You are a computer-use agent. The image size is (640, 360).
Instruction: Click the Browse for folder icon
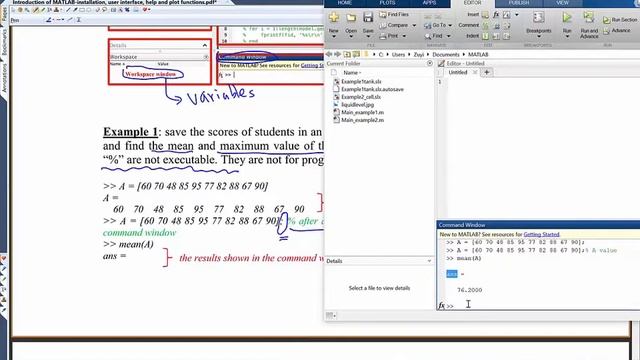356,54
